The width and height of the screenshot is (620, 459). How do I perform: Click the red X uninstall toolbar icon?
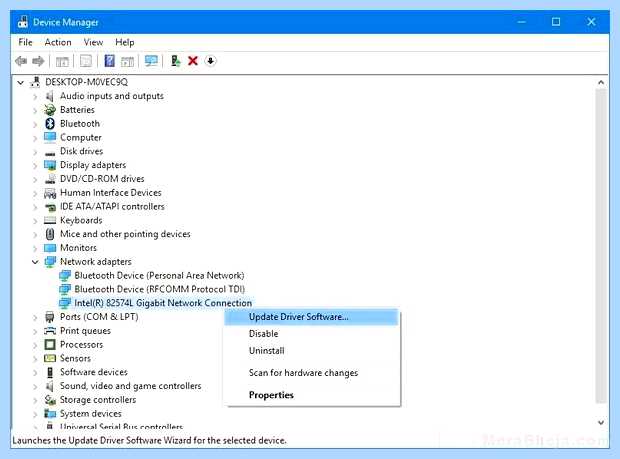(x=193, y=61)
